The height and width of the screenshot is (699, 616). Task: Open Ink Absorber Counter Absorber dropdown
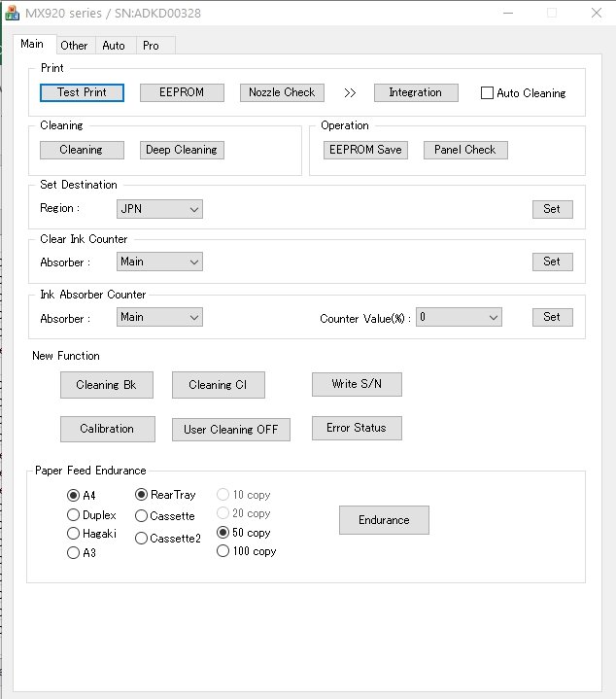[x=159, y=317]
